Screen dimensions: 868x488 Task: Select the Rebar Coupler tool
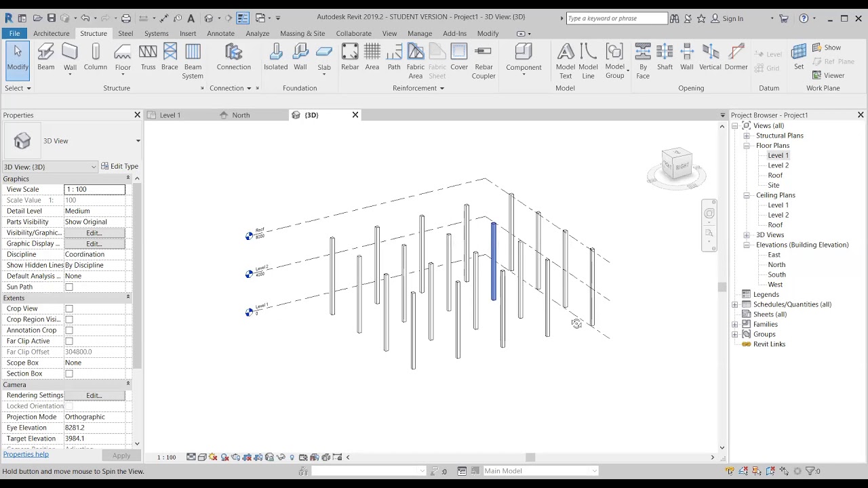(484, 61)
